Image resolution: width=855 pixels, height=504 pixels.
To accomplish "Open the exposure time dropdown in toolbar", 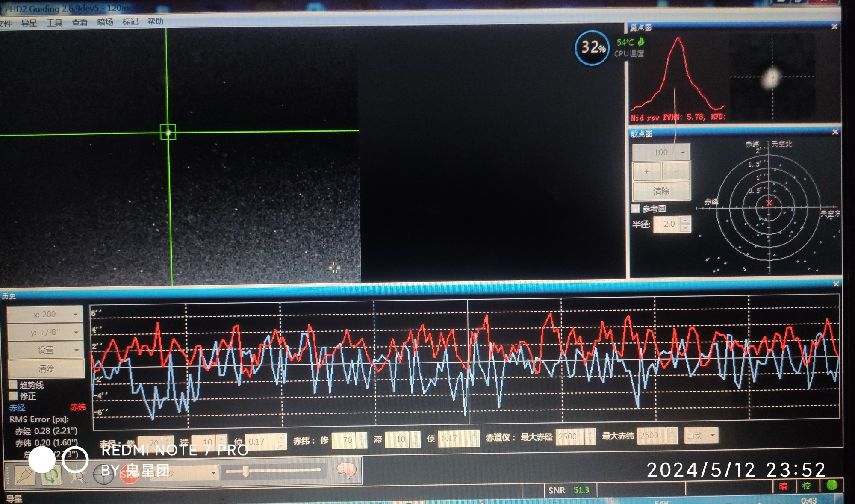I will (x=184, y=473).
